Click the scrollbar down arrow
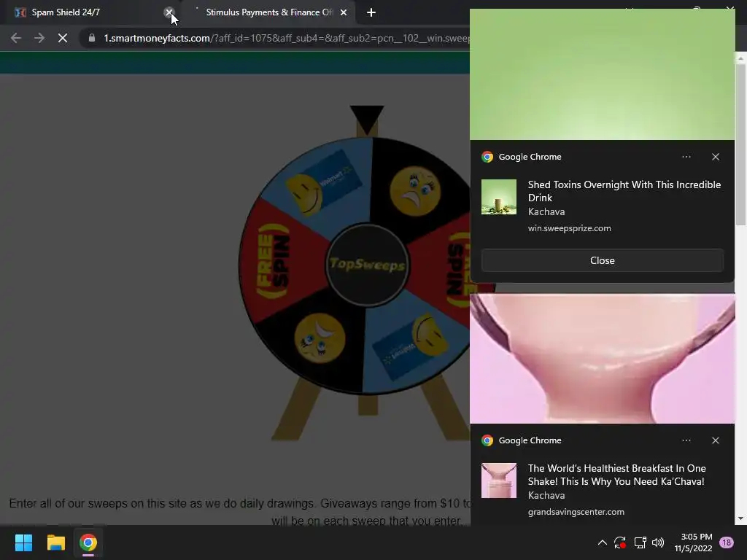 coord(741,518)
